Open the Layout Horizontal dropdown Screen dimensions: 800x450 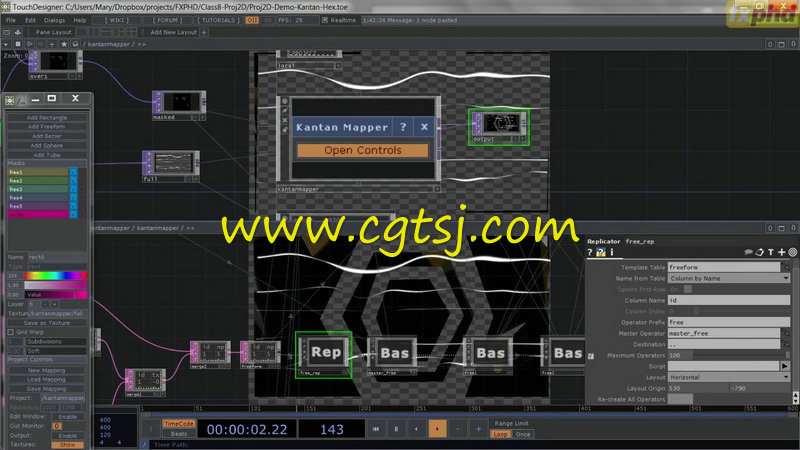(729, 378)
